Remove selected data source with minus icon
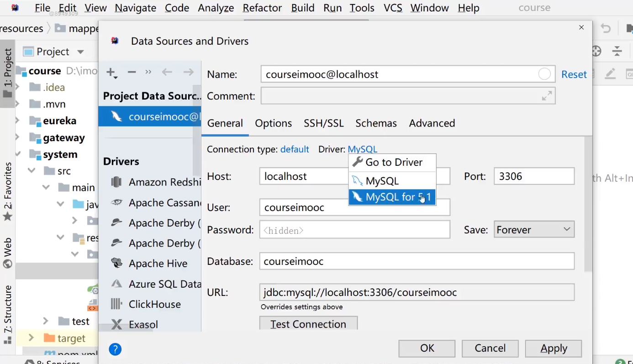The height and width of the screenshot is (364, 633). pos(132,72)
